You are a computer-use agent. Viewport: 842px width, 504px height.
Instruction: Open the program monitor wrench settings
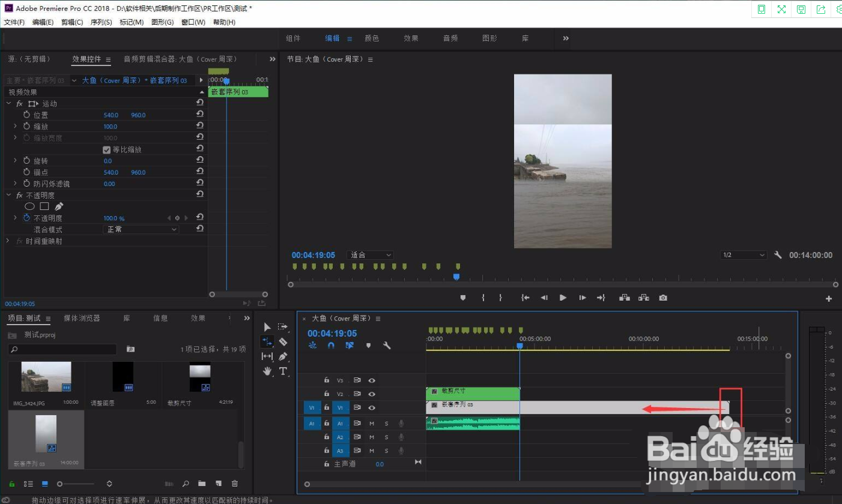(778, 255)
